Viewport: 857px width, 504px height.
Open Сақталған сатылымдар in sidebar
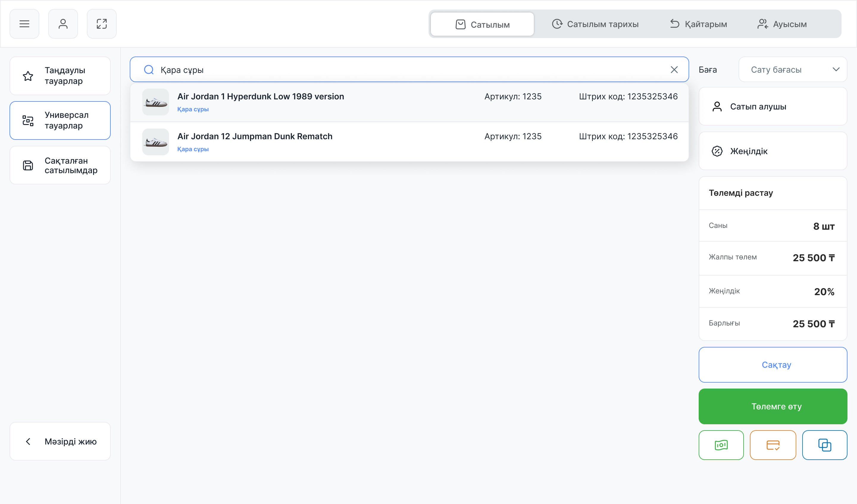point(60,165)
